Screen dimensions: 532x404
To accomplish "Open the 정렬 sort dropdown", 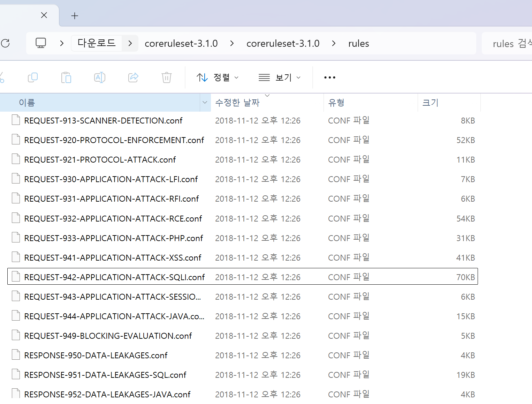I will [x=218, y=77].
